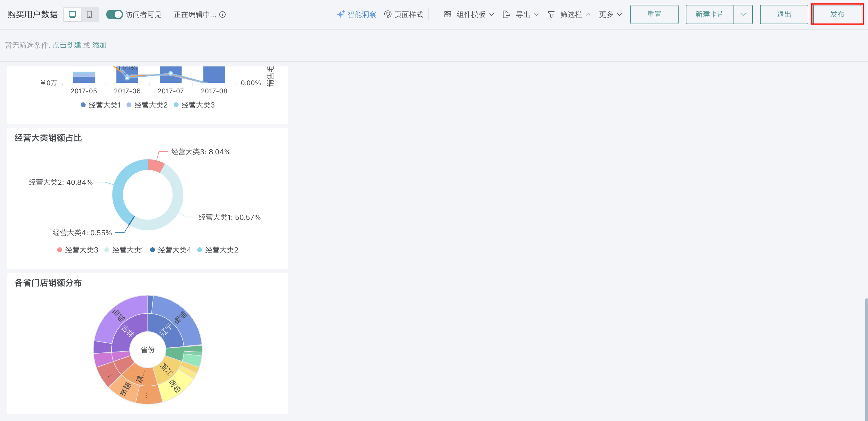Click the 点击创建 filter link
868x421 pixels.
(67, 45)
